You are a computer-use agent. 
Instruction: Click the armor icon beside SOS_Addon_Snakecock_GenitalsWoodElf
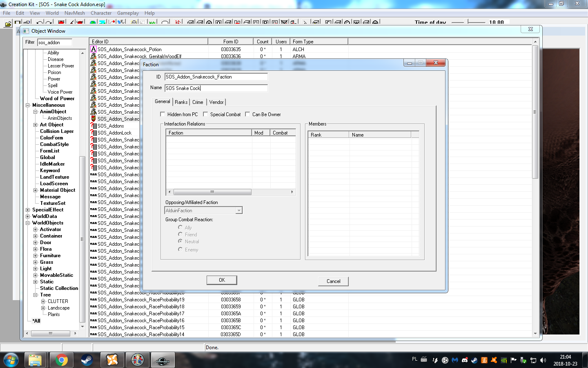coord(94,56)
